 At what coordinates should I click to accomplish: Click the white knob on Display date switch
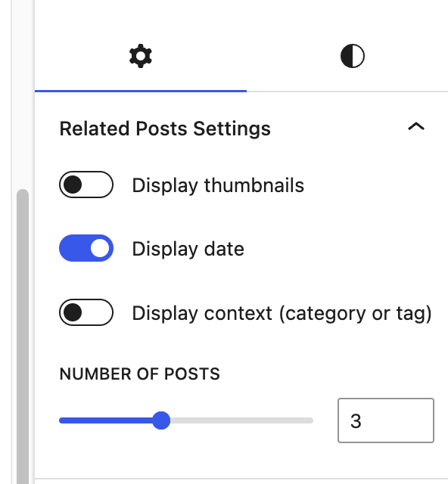100,248
